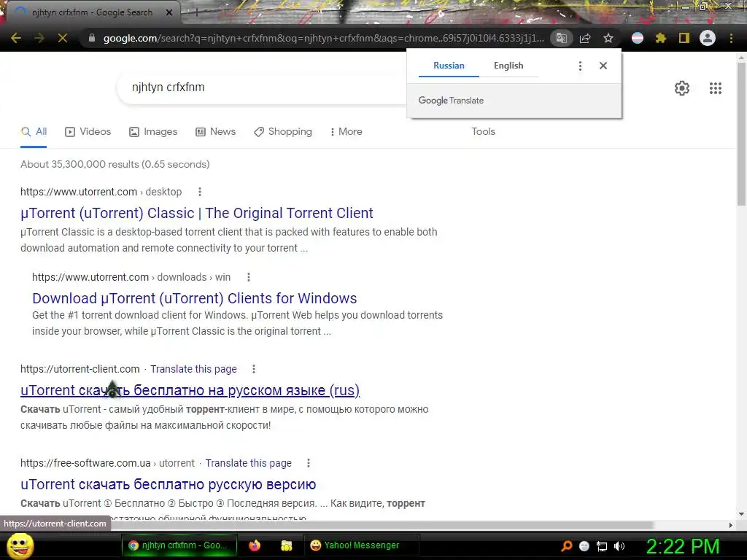
Task: Open Google quick settings gear
Action: 682,88
